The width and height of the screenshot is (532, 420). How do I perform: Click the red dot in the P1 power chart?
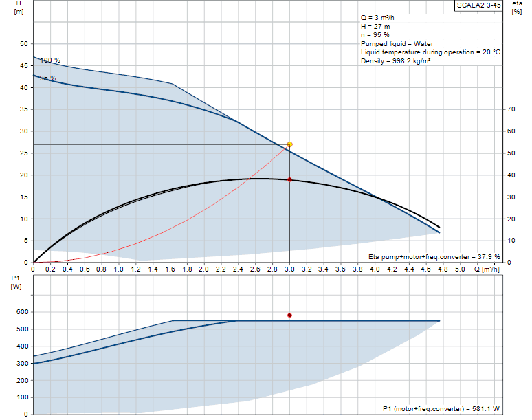coord(289,316)
